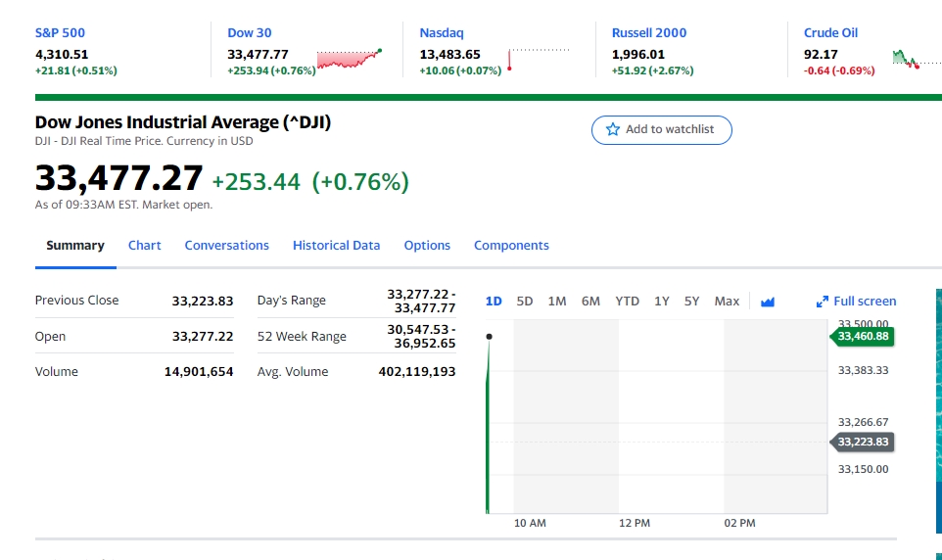Select the 1D chart range
Image resolution: width=942 pixels, height=560 pixels.
click(x=494, y=301)
